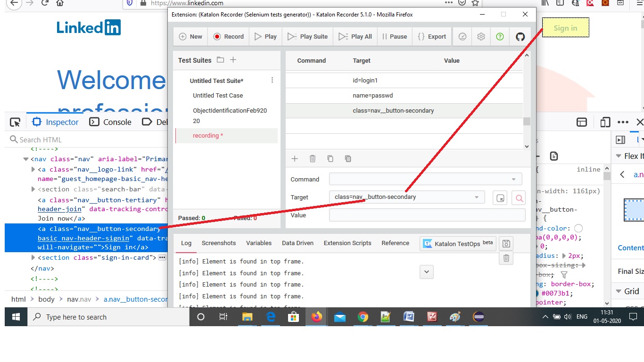Image resolution: width=644 pixels, height=362 pixels.
Task: Click the element selector icon beside Target
Action: tap(500, 197)
